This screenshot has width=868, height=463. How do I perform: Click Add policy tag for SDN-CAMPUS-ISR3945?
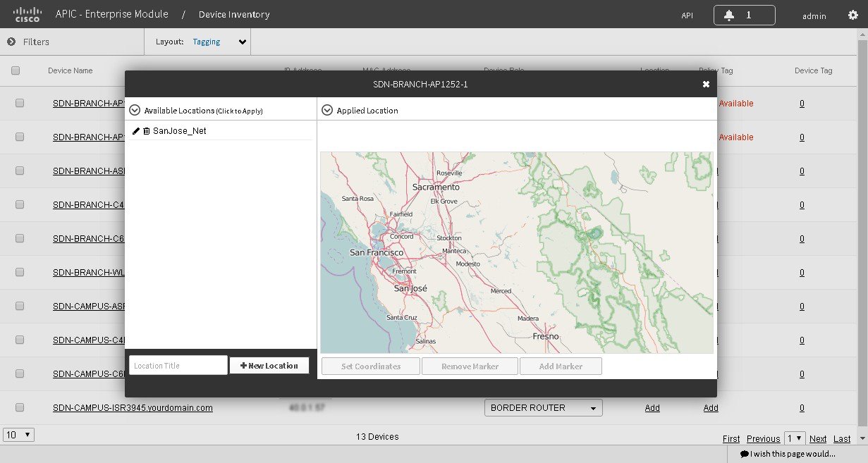[711, 407]
